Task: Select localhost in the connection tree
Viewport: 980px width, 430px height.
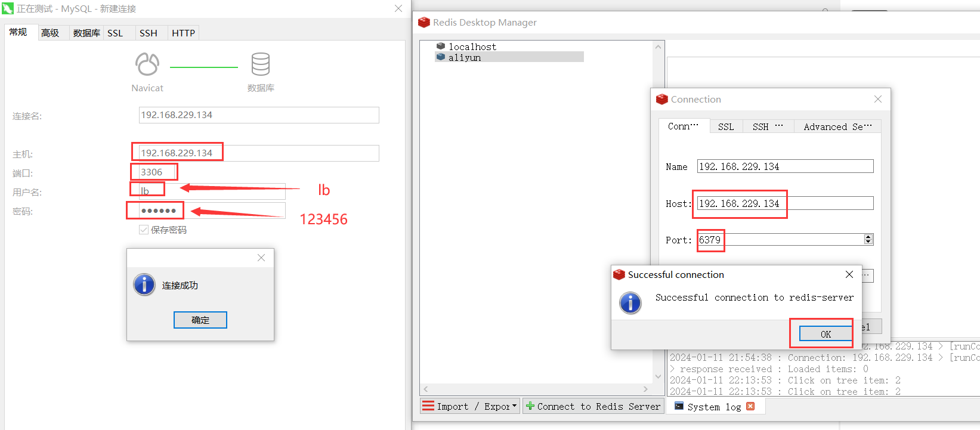Action: (x=472, y=47)
